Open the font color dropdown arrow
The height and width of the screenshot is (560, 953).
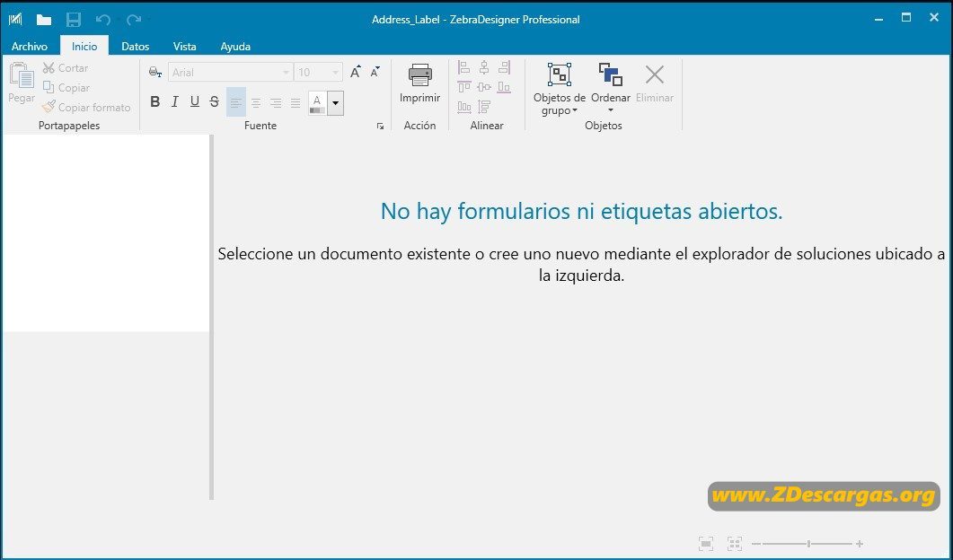click(x=336, y=103)
